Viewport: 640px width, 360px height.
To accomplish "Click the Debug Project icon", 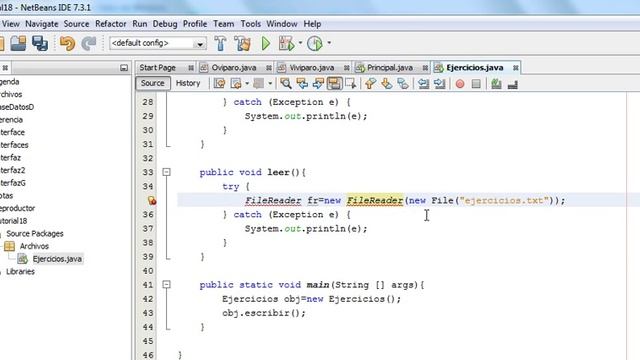I will (287, 43).
